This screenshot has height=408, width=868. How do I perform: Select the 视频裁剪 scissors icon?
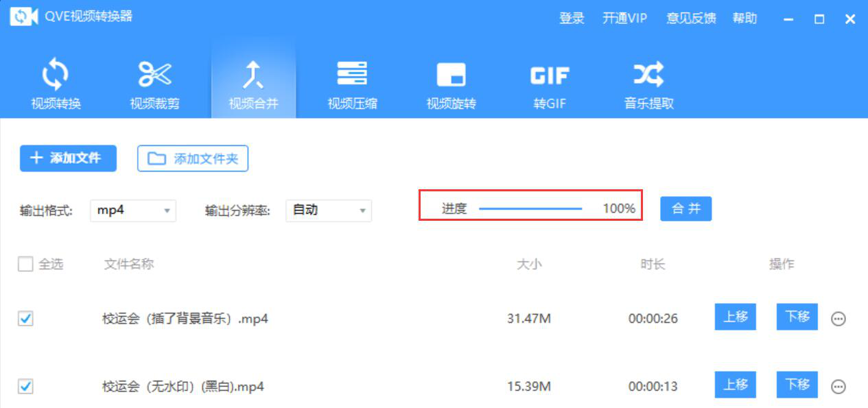155,75
